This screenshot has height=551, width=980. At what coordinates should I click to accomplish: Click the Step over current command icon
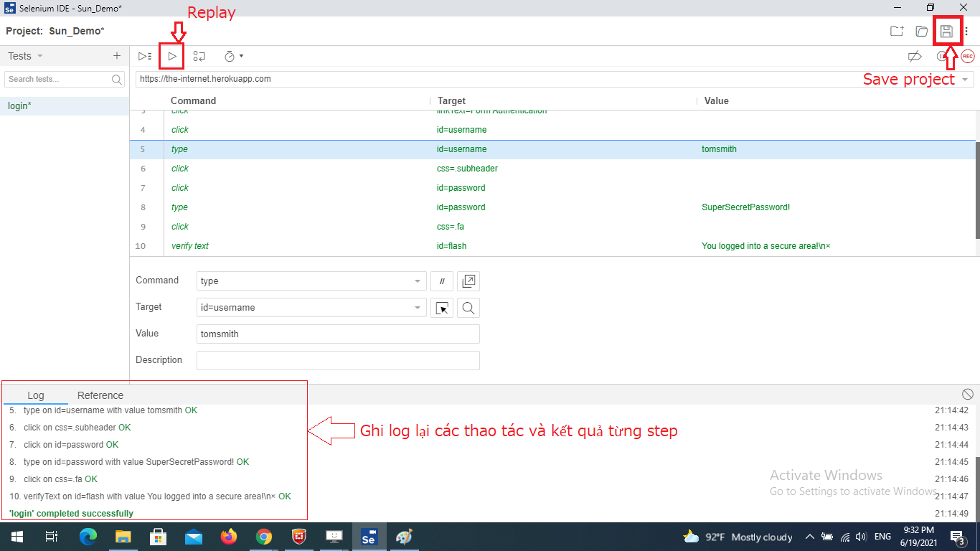point(199,56)
